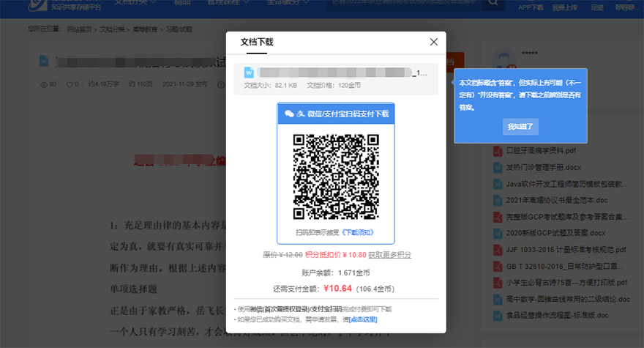Click the payment QR code
The height and width of the screenshot is (348, 644).
(336, 177)
